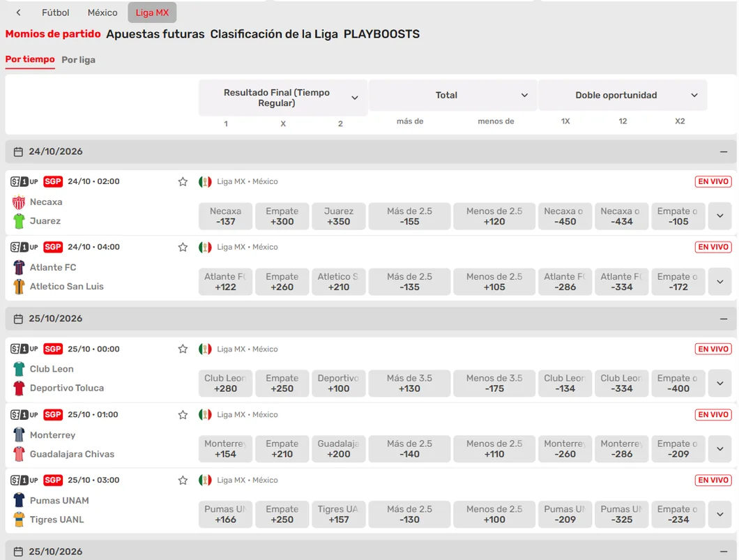
Task: Collapse the first 25/10/2026 date section
Action: 724,319
